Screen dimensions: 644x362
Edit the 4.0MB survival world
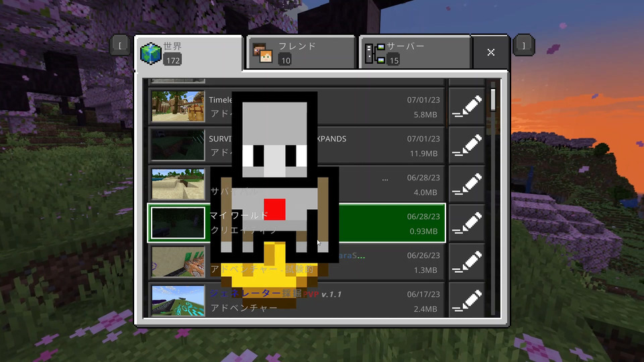(x=467, y=184)
